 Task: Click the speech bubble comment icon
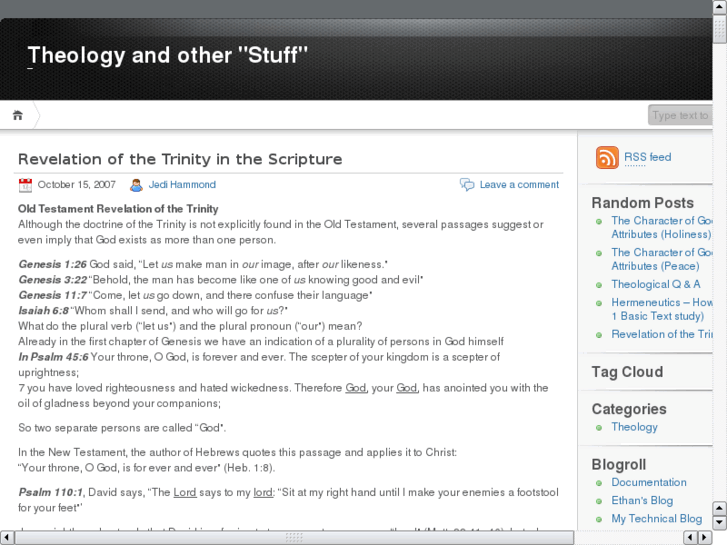(x=467, y=185)
